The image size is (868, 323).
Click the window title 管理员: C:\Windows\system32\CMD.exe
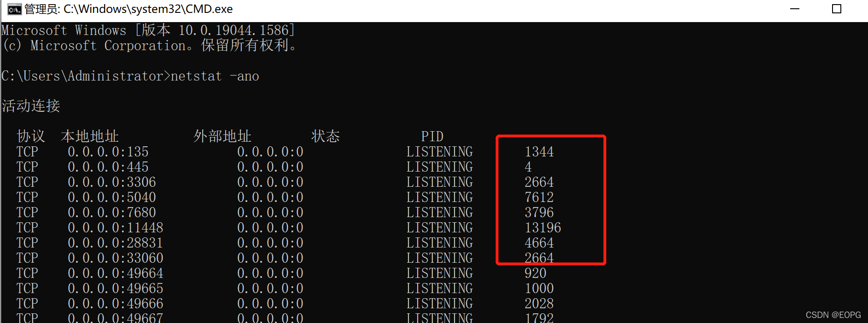pyautogui.click(x=128, y=9)
